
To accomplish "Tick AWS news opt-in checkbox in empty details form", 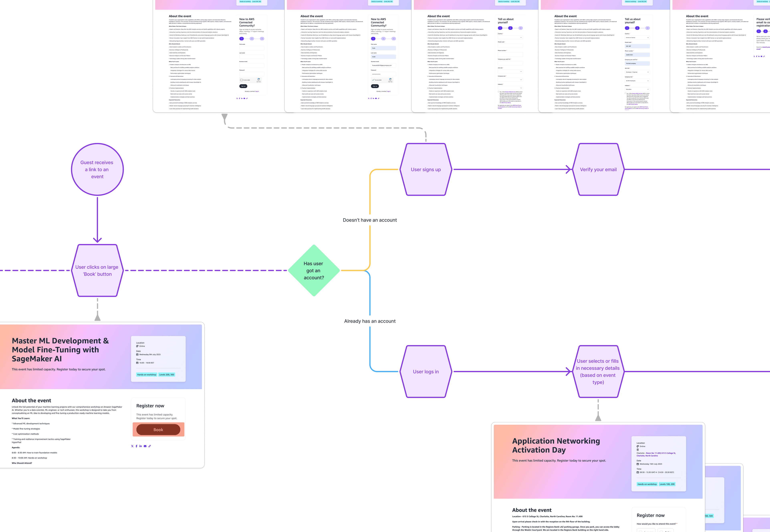I will point(499,92).
